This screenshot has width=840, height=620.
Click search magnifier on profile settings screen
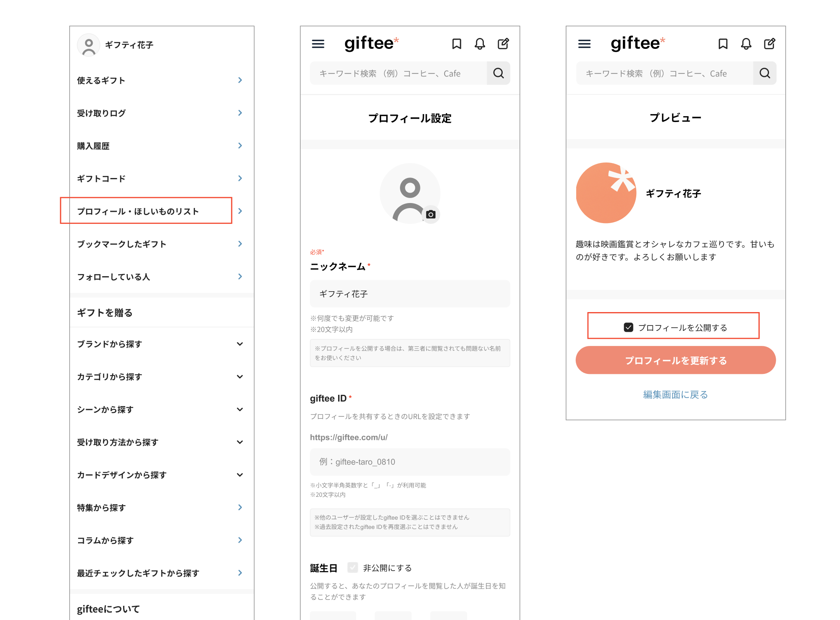tap(498, 73)
